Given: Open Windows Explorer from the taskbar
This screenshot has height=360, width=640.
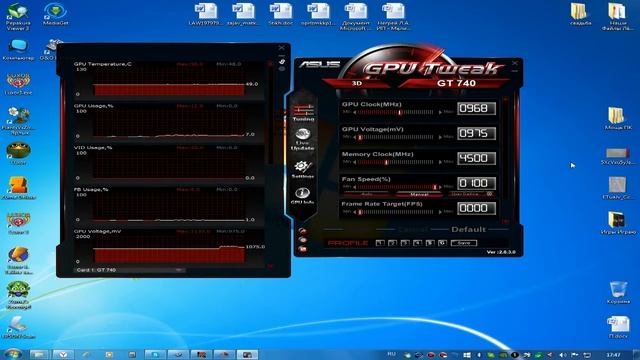Looking at the screenshot, I should [38, 355].
